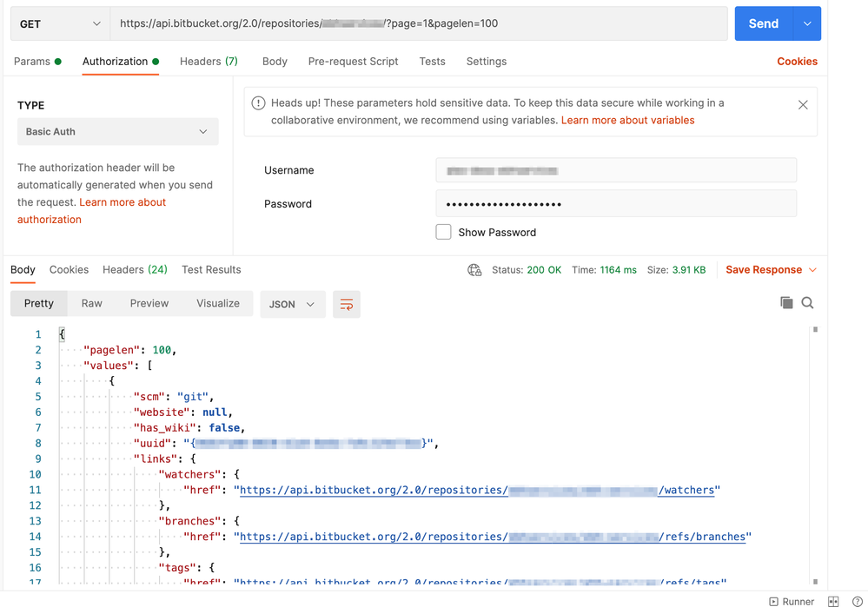Click Save Response

coord(764,270)
